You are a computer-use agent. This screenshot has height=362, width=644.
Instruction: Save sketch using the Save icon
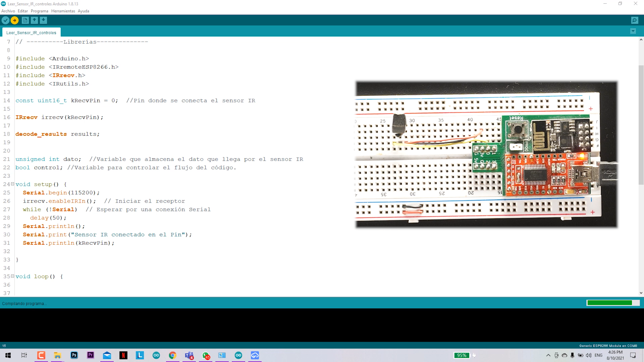pyautogui.click(x=43, y=20)
